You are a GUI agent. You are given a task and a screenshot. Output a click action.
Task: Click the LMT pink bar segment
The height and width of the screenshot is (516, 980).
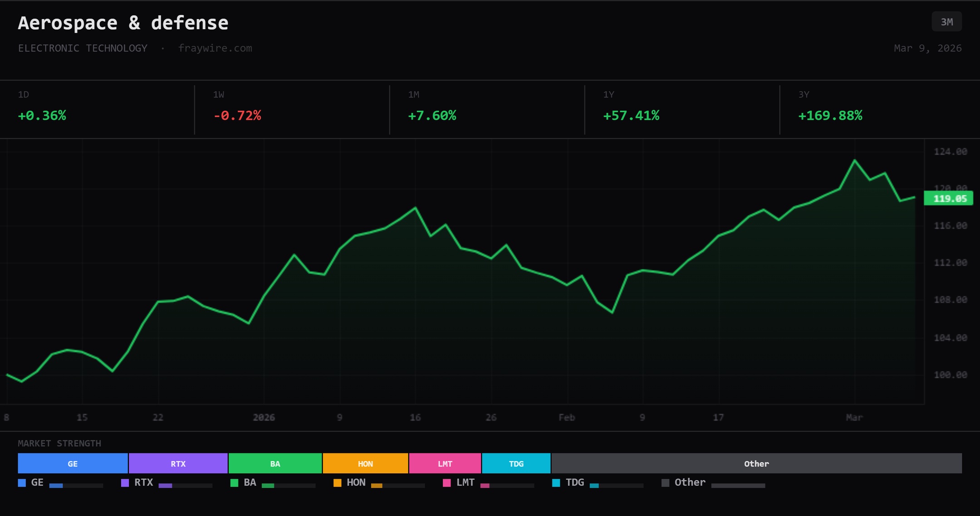(445, 463)
